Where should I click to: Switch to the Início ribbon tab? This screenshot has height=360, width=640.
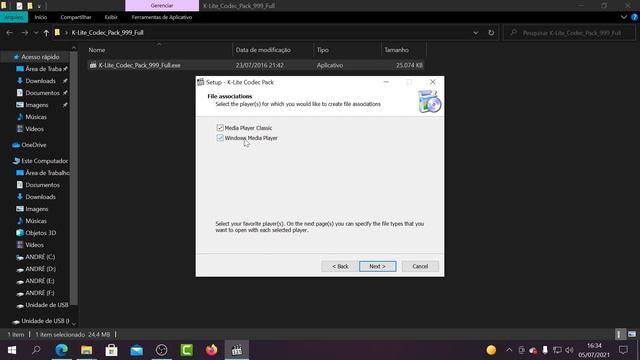click(x=40, y=17)
